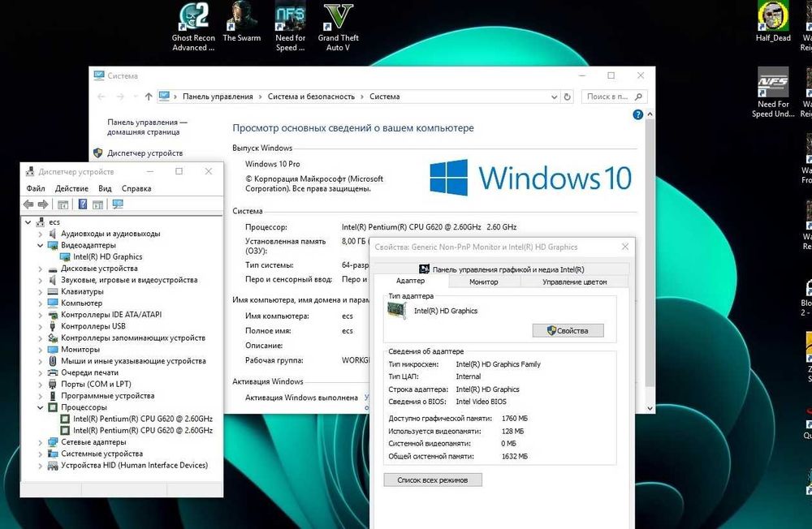The width and height of the screenshot is (812, 529).
Task: Click the scroll down arrow in the Система window
Action: (650, 408)
